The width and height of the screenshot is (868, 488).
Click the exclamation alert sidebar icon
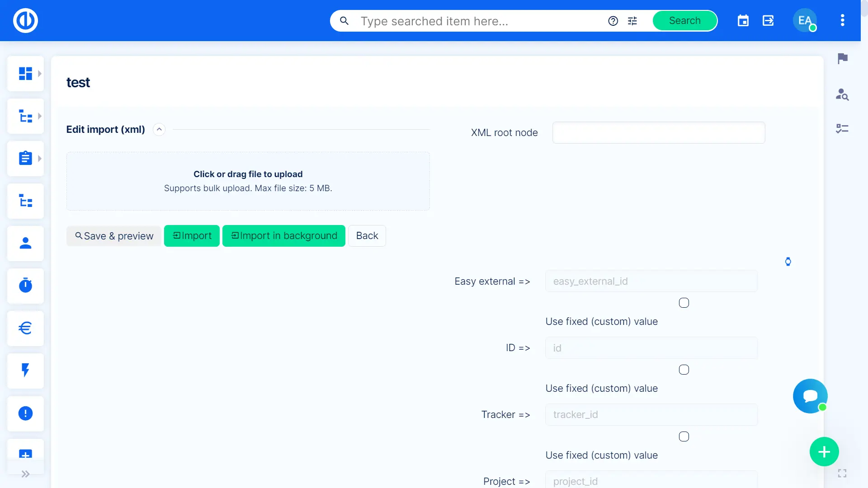(25, 413)
